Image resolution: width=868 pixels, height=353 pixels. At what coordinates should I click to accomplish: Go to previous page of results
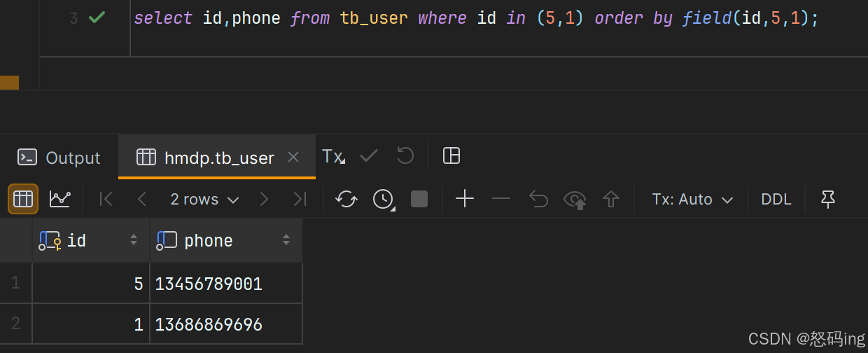[x=142, y=200]
